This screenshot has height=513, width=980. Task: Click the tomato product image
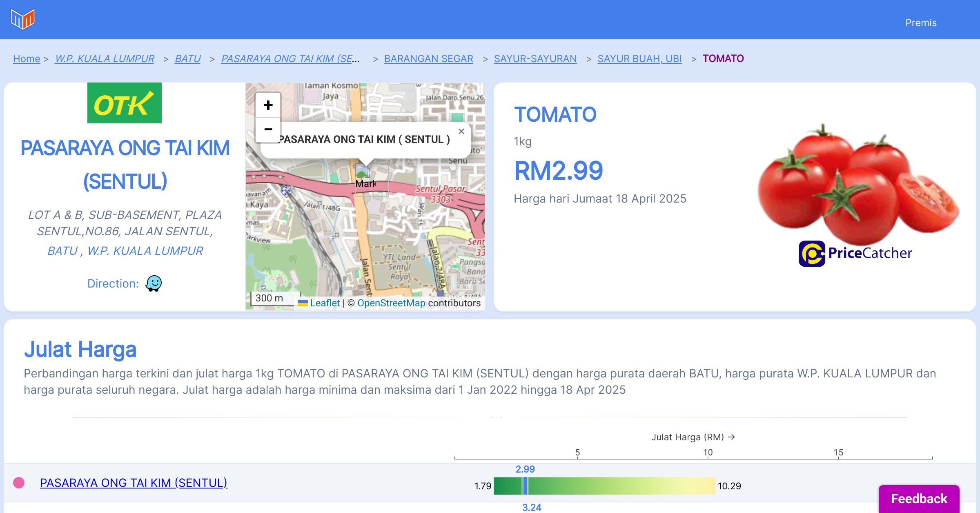857,184
